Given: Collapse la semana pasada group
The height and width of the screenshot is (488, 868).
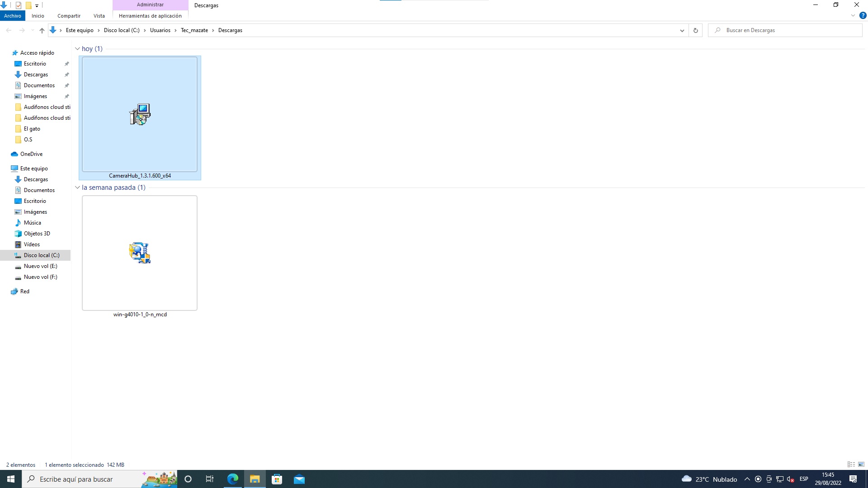Looking at the screenshot, I should point(77,188).
